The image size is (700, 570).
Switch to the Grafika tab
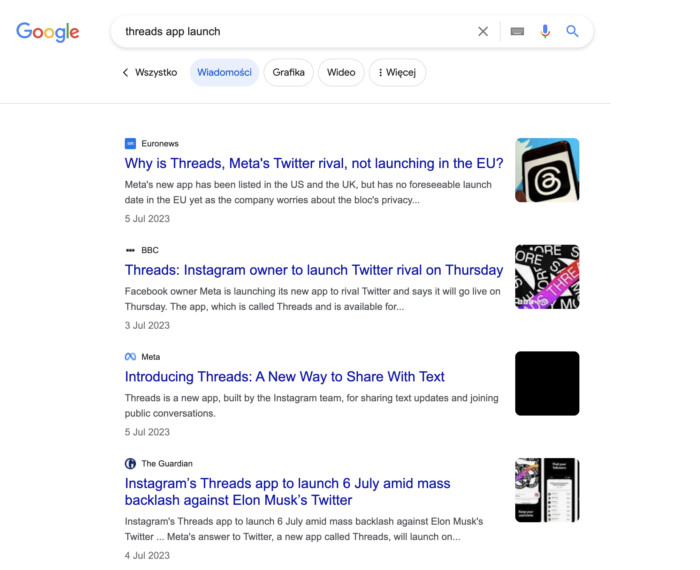pos(288,73)
